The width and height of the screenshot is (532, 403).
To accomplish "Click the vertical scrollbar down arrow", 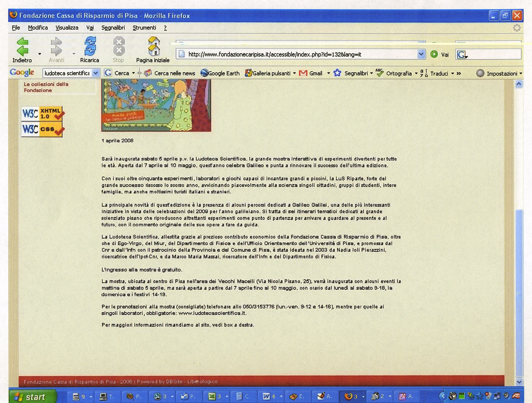I will tap(519, 382).
